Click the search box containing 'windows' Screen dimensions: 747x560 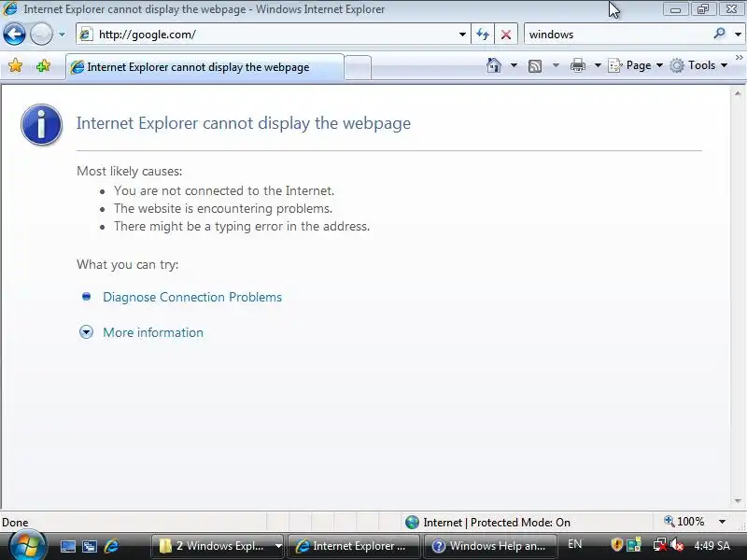(x=618, y=35)
